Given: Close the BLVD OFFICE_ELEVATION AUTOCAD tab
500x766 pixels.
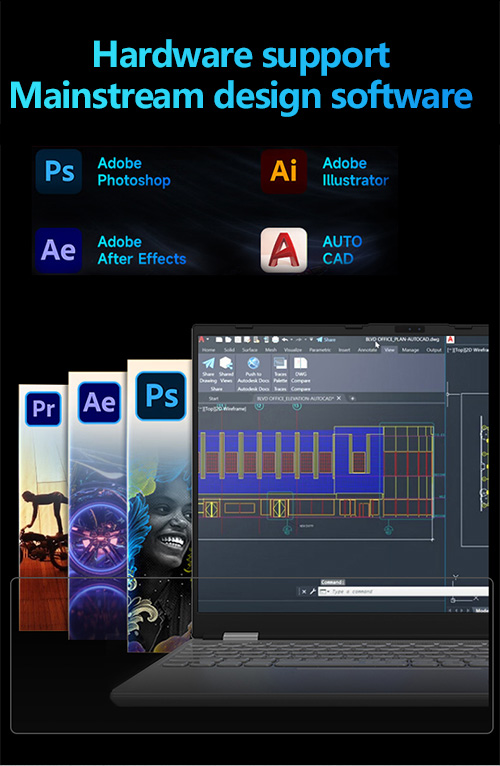Looking at the screenshot, I should pos(339,398).
